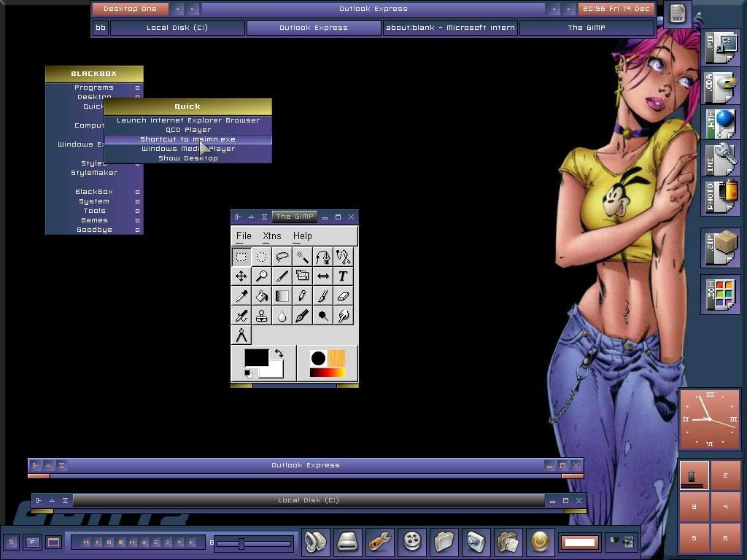The height and width of the screenshot is (560, 747).
Task: Pick the Transform tool in GIMP
Action: [302, 276]
